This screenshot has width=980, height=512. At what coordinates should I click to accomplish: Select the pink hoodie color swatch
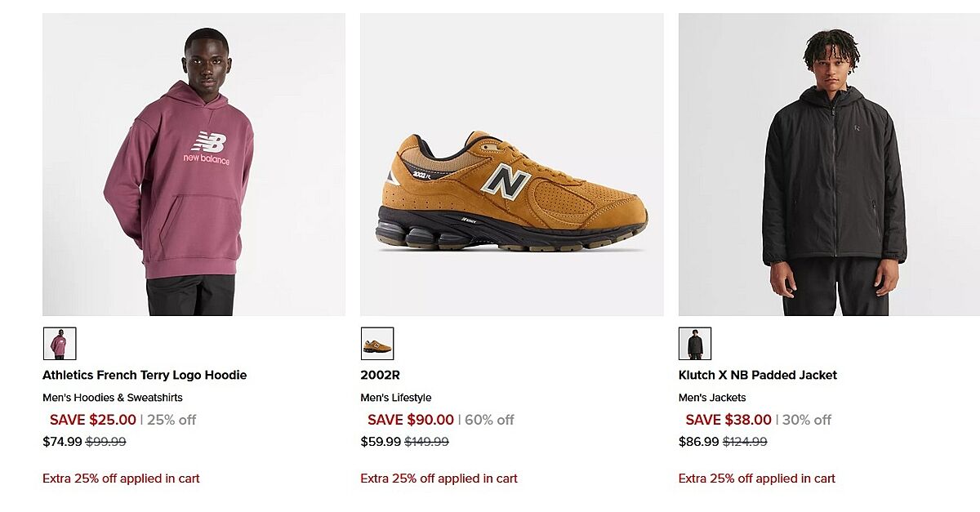pos(60,344)
